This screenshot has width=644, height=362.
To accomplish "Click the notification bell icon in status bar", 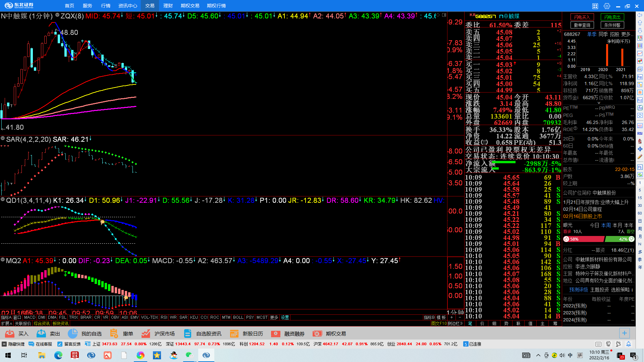I will (x=629, y=344).
